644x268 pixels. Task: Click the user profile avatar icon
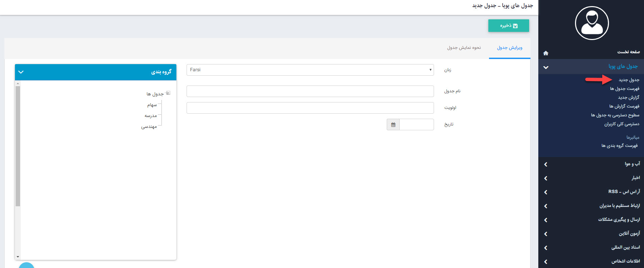click(x=592, y=23)
